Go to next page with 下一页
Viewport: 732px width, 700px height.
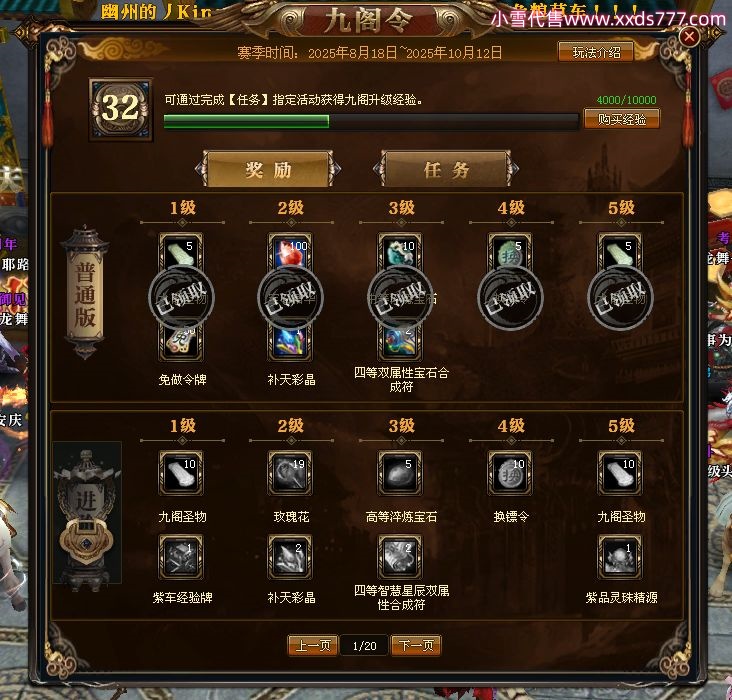click(416, 646)
